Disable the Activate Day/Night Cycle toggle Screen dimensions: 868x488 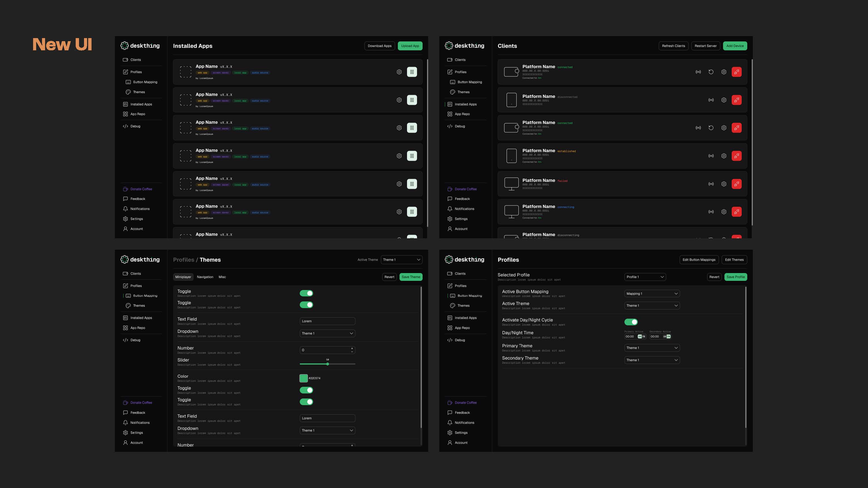point(631,322)
